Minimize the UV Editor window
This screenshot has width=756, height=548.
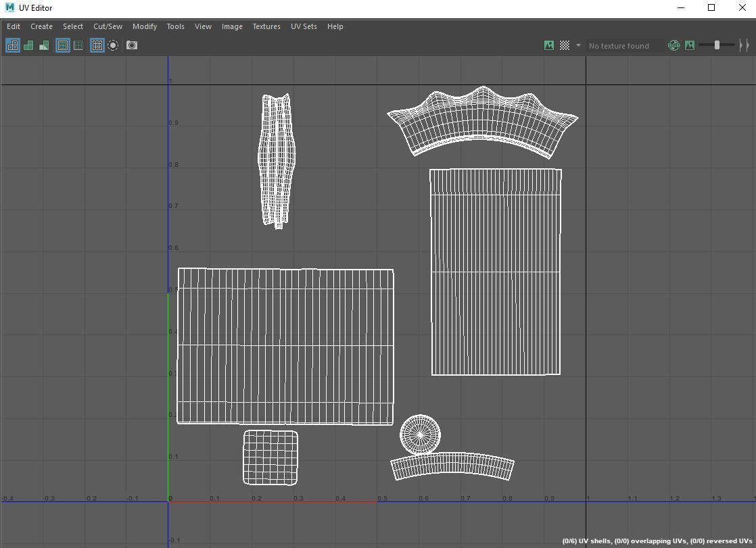(x=681, y=7)
